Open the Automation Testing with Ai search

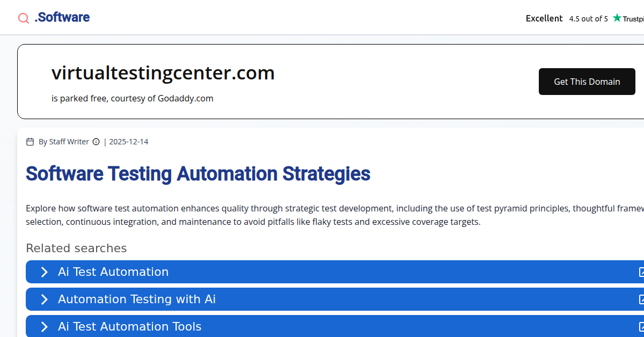coord(137,299)
